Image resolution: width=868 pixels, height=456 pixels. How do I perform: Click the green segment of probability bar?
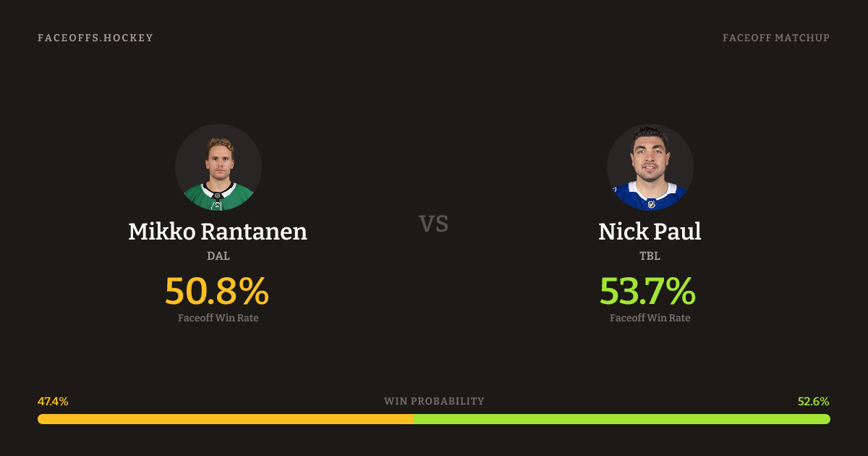(x=622, y=419)
